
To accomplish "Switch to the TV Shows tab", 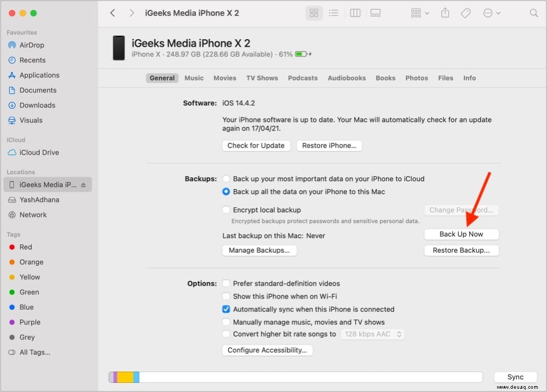I will coord(262,78).
